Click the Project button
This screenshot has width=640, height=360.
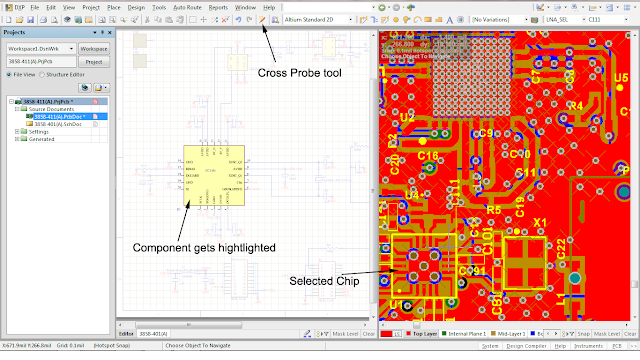94,62
